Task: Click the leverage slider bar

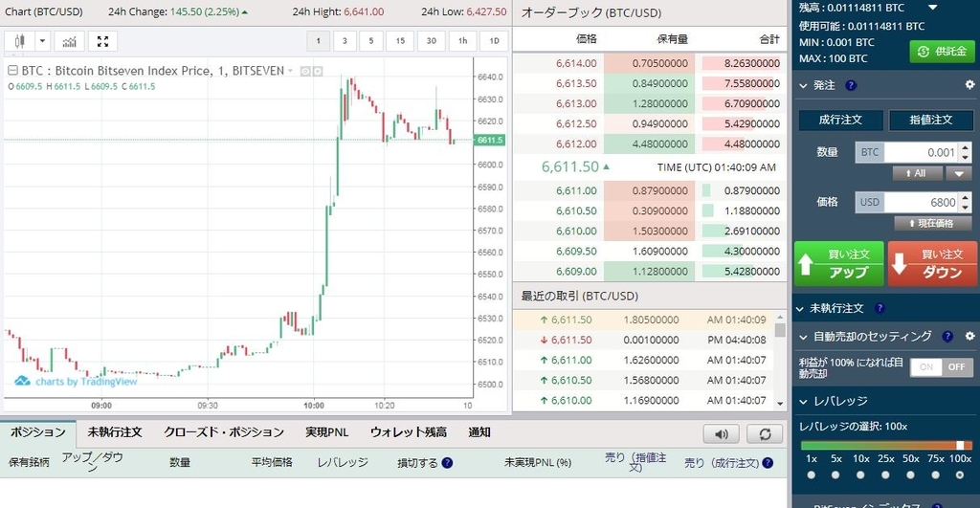Action: pos(886,446)
